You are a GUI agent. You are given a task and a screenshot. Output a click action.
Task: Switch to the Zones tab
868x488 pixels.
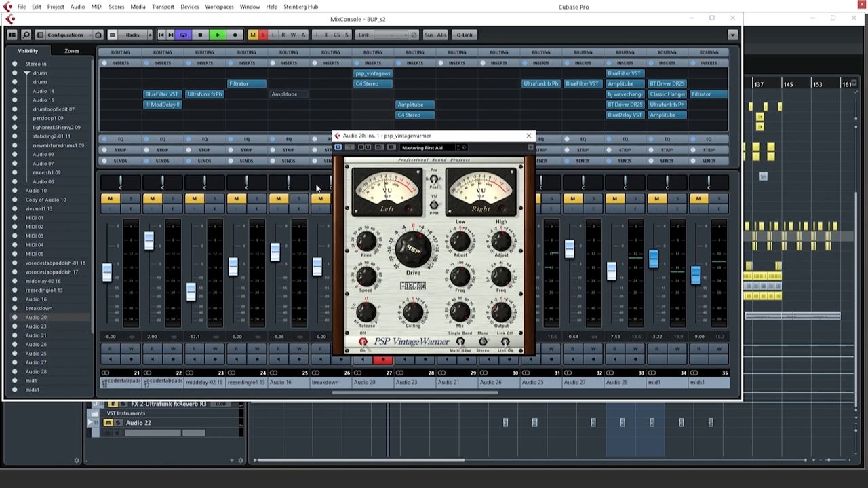[x=72, y=51]
